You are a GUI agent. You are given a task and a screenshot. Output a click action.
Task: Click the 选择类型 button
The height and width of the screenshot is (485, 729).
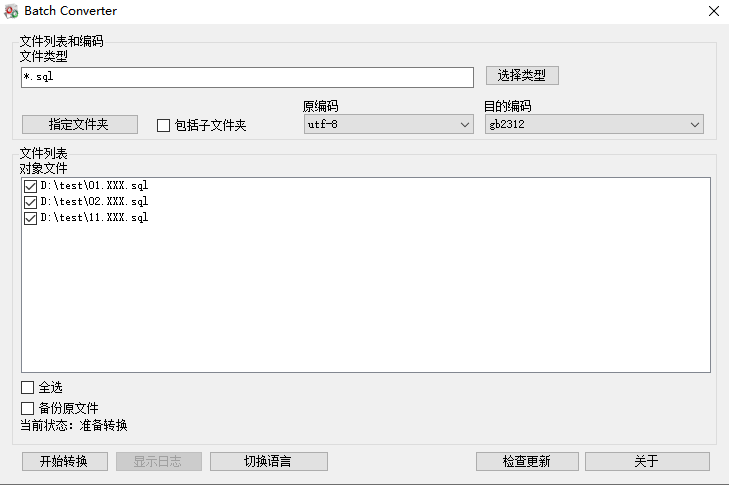pyautogui.click(x=522, y=75)
